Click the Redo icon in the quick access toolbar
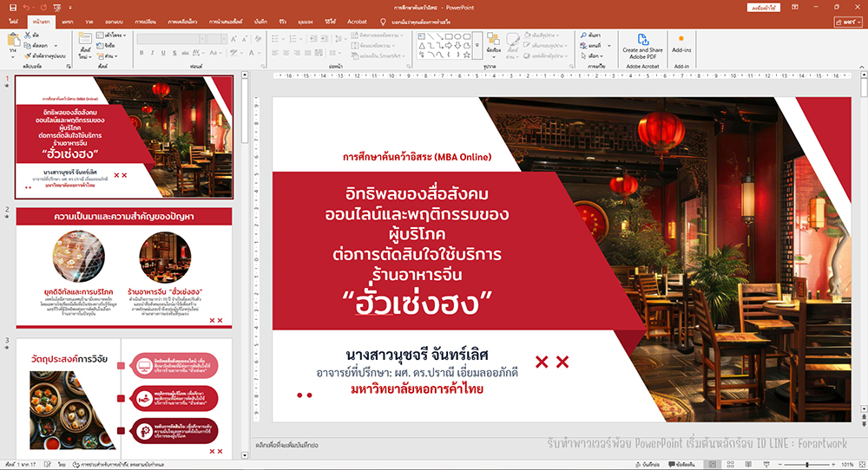Screen dimensions: 868x470 click(43, 8)
